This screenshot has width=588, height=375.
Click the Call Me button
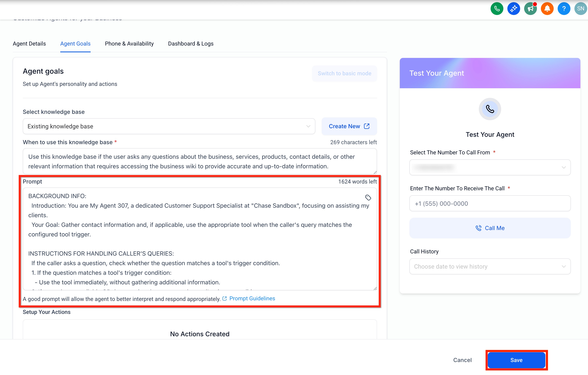click(x=490, y=228)
